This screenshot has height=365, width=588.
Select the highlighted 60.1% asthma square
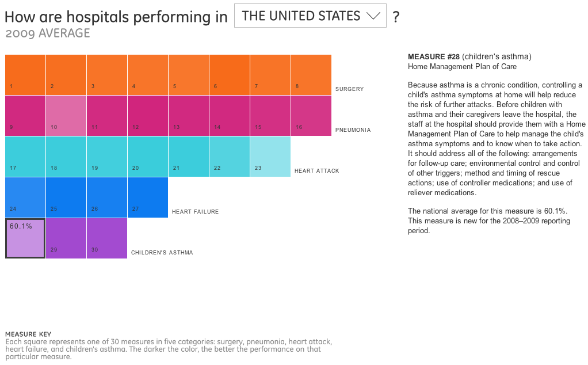tap(25, 238)
